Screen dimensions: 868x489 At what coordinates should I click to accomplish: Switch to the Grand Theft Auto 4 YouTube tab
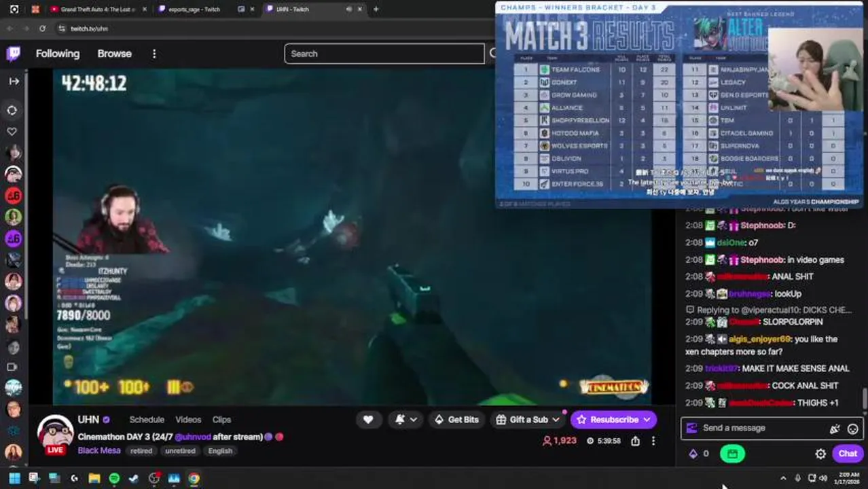click(94, 10)
